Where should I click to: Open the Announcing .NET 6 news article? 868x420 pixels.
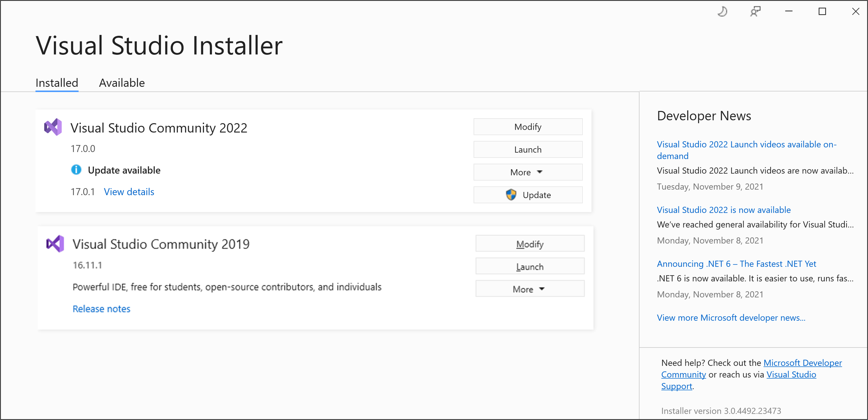click(x=736, y=264)
